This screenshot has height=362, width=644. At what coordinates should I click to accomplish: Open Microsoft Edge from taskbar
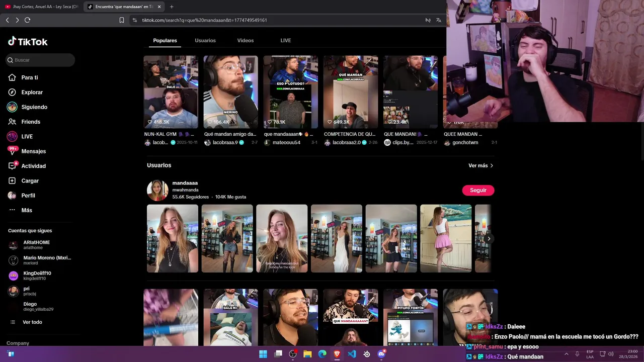322,354
